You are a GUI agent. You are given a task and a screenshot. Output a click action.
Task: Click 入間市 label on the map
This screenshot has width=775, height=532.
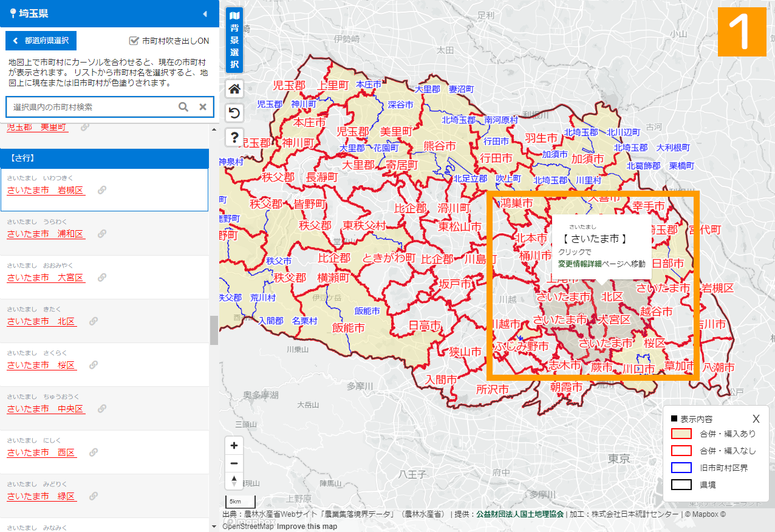[x=442, y=380]
